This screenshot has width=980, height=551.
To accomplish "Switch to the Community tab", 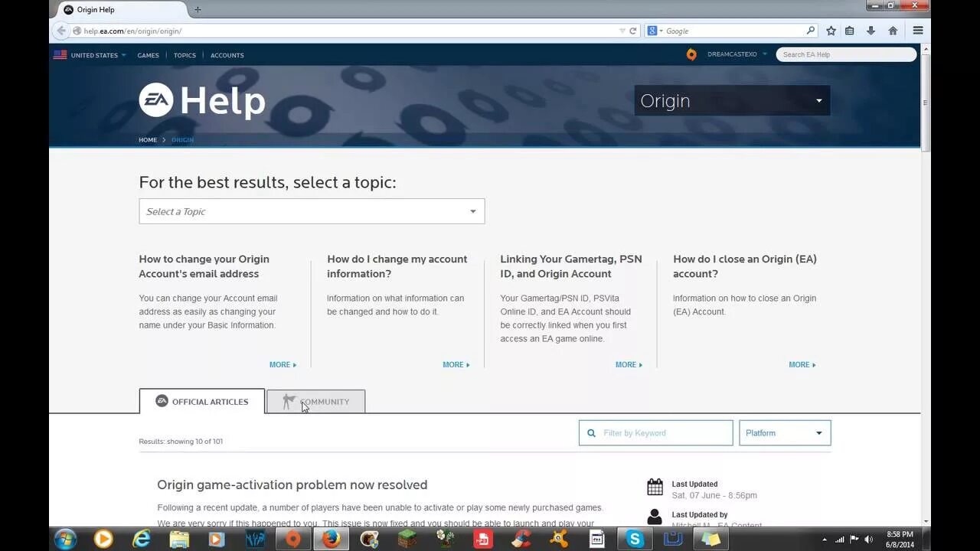I will (315, 401).
